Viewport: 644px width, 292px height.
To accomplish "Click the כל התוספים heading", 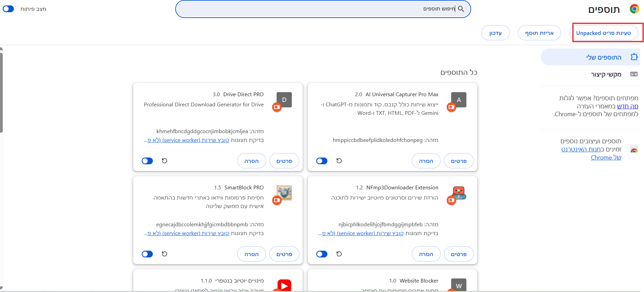I will pos(459,72).
